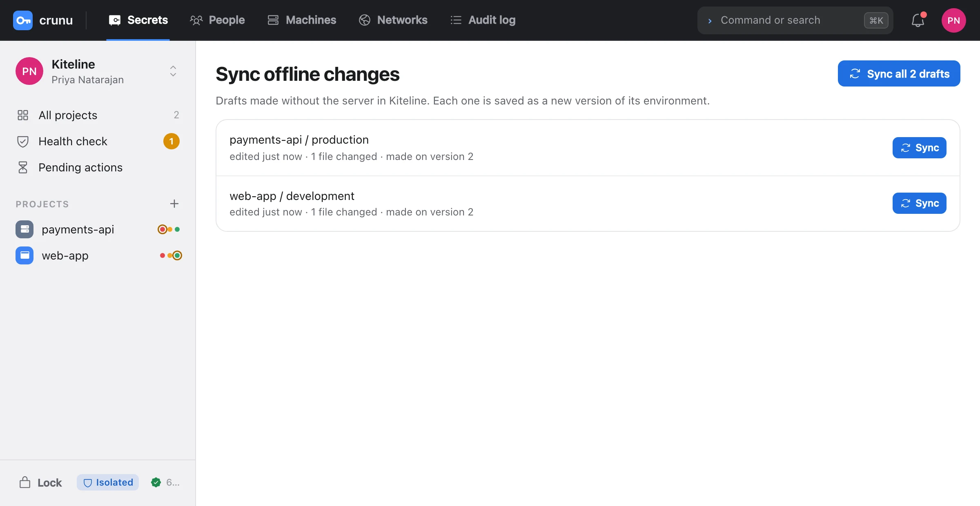The image size is (980, 506).
Task: Click the payments-api server icon
Action: coord(24,229)
